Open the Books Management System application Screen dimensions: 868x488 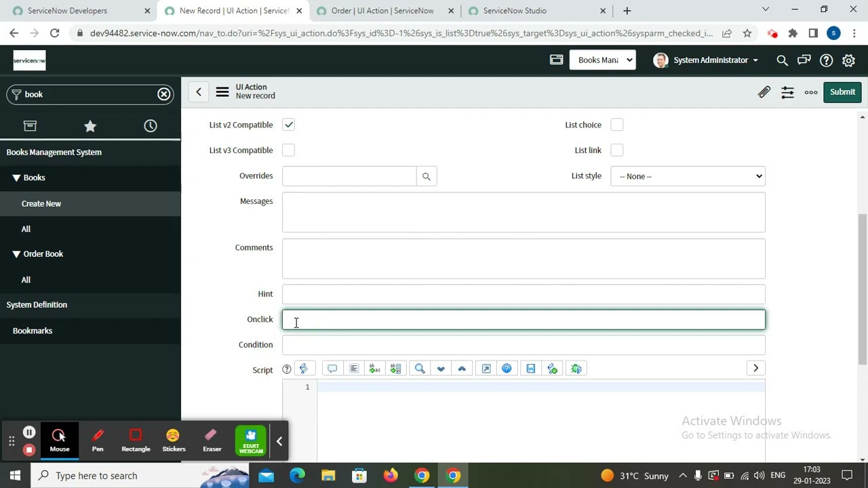click(54, 152)
